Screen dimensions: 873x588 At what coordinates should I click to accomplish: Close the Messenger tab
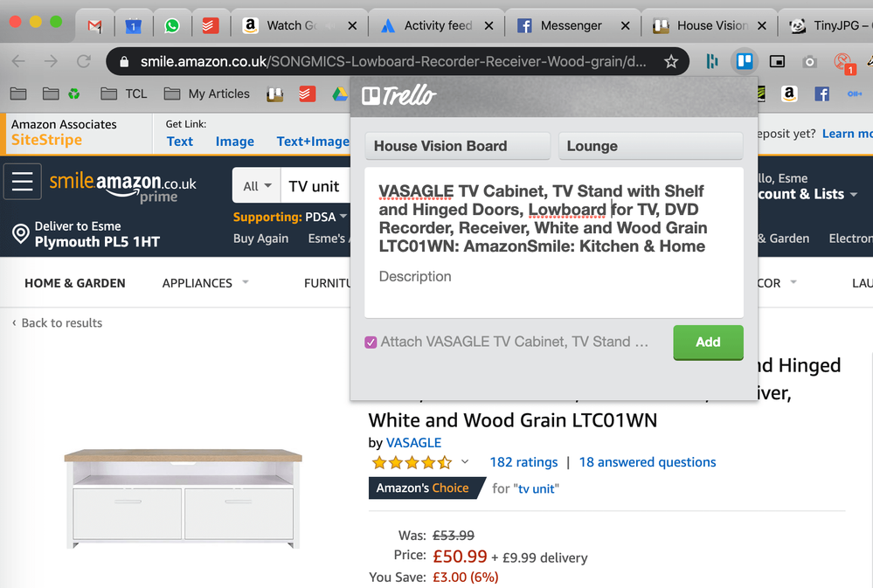pos(625,25)
